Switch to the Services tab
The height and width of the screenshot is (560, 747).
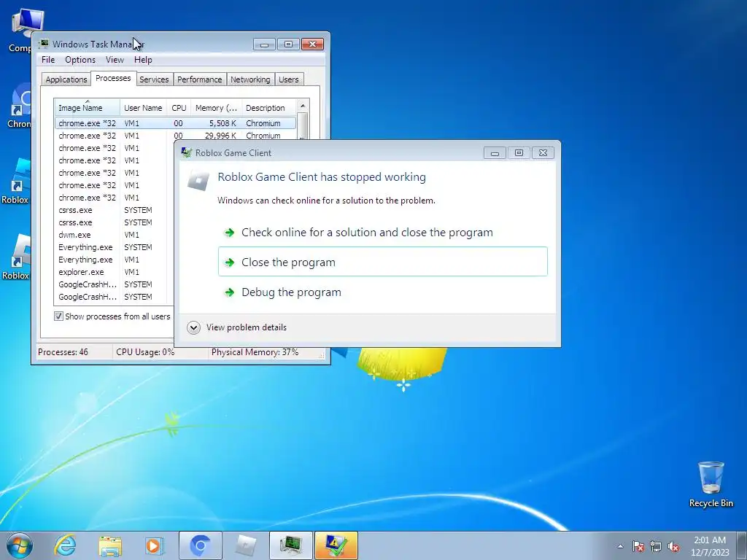154,79
